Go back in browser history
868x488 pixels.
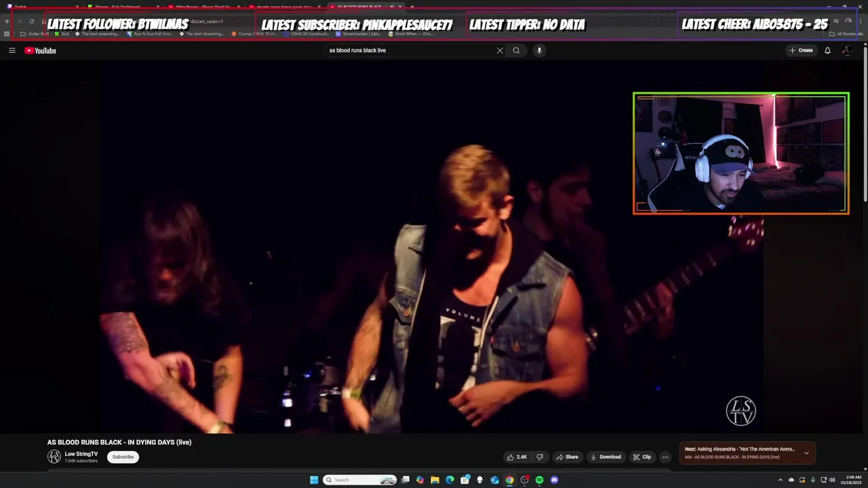click(7, 21)
